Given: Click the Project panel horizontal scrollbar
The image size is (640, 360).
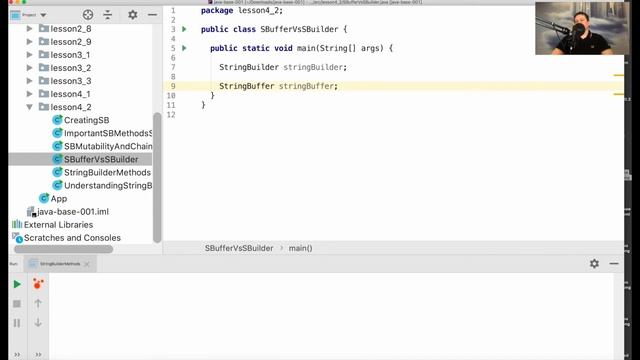Looking at the screenshot, I should (x=63, y=249).
